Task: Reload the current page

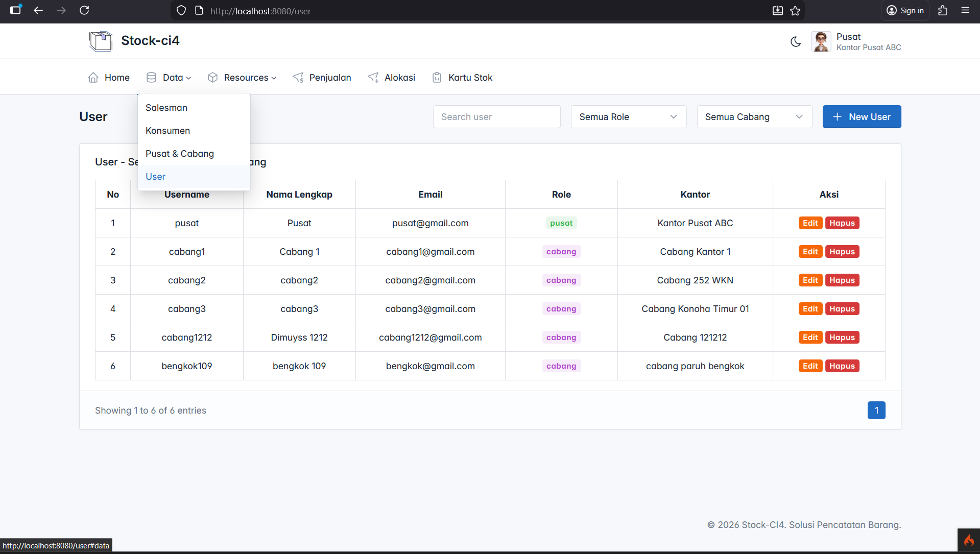Action: 84,10
